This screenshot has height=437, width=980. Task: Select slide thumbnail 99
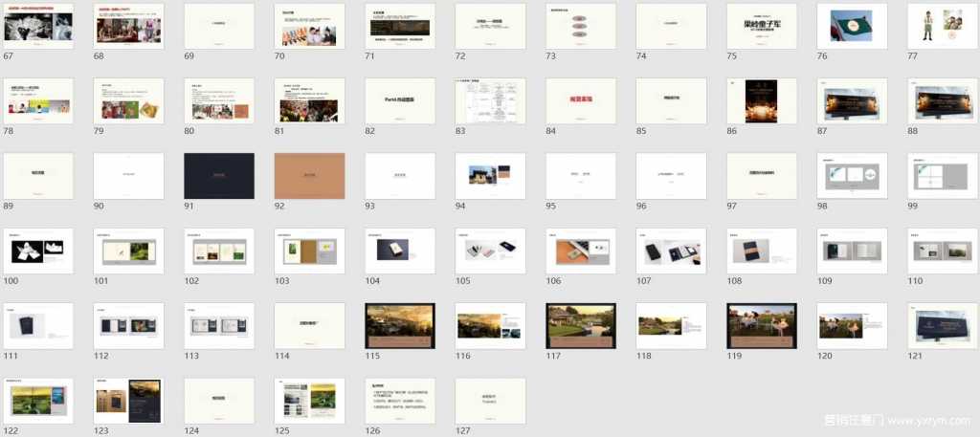(x=943, y=176)
